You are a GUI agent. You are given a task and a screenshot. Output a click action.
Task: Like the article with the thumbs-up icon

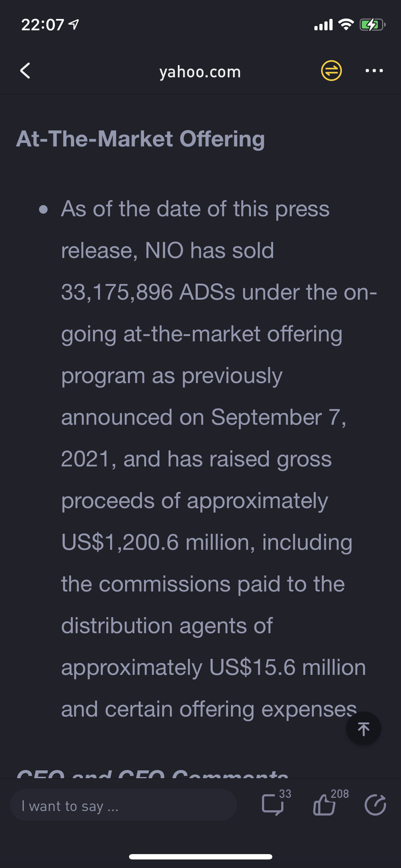click(324, 805)
